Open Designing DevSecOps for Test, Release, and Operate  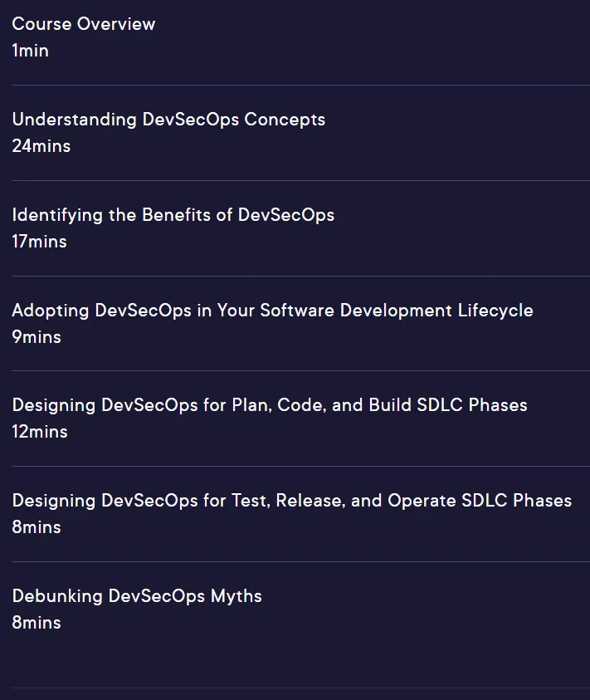(x=292, y=501)
